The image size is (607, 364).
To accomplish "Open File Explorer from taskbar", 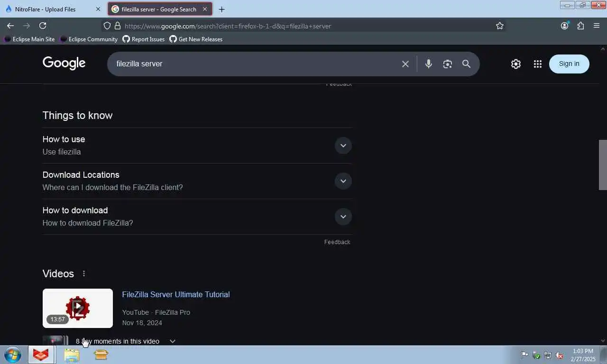I will click(x=72, y=355).
